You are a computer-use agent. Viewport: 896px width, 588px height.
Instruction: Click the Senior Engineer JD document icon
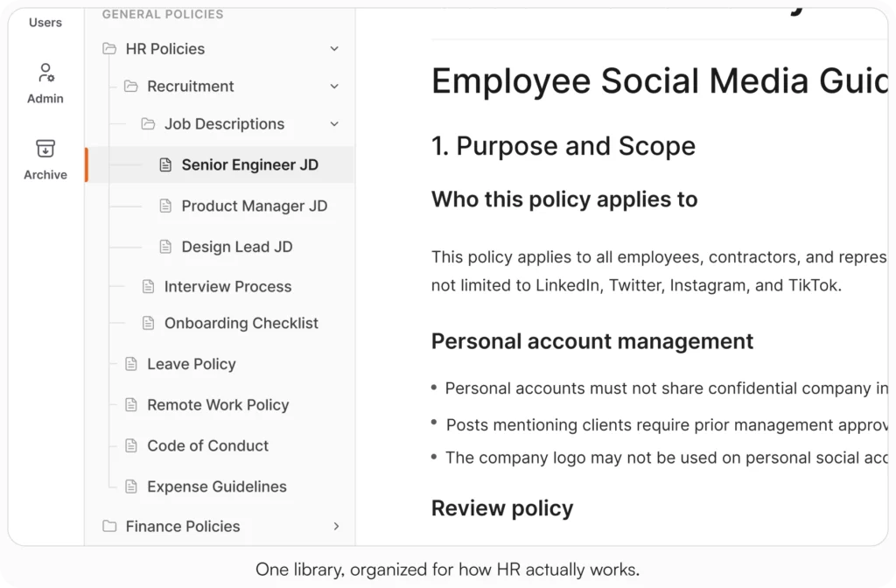(x=165, y=165)
